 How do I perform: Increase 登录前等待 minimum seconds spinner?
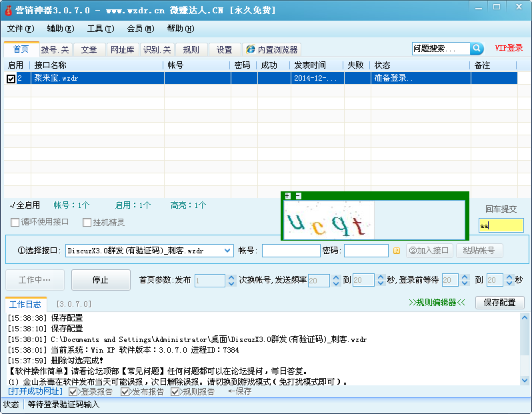(465, 277)
